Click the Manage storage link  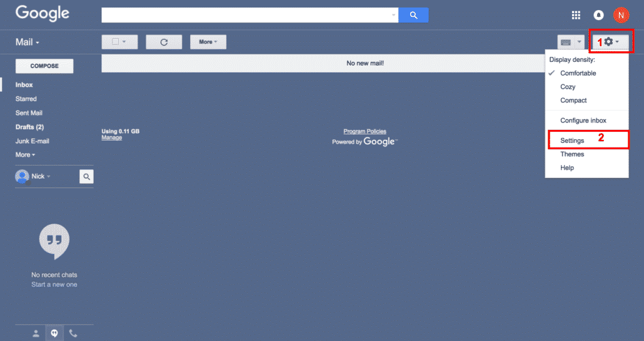tap(112, 137)
